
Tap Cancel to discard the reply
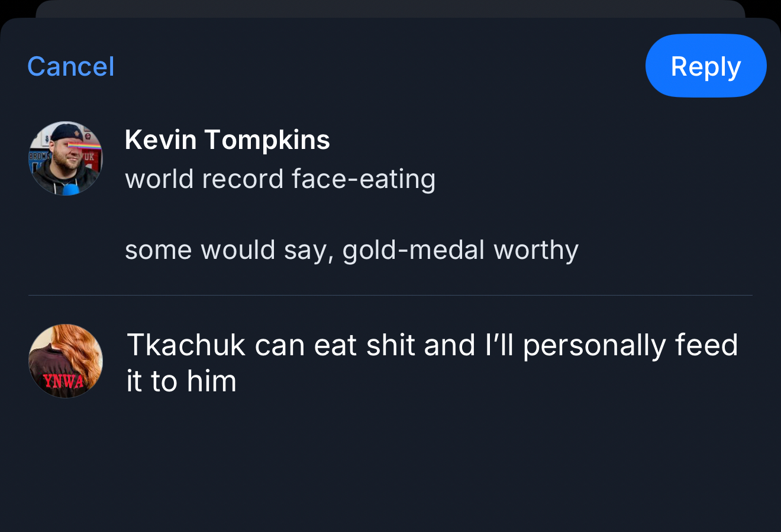tap(71, 66)
